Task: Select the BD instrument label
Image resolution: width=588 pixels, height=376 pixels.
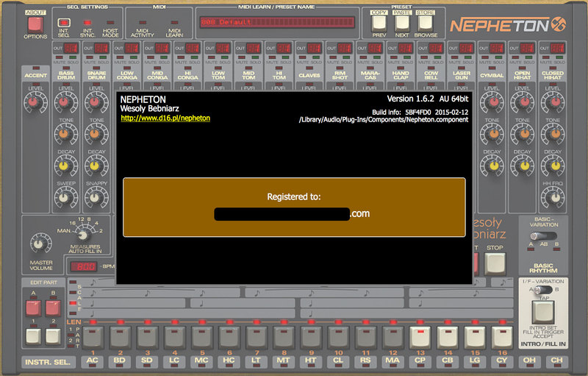Action: (120, 361)
